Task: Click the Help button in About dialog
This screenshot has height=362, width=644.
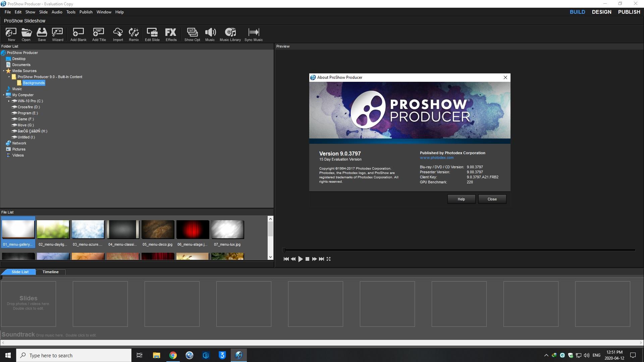Action: pyautogui.click(x=461, y=199)
